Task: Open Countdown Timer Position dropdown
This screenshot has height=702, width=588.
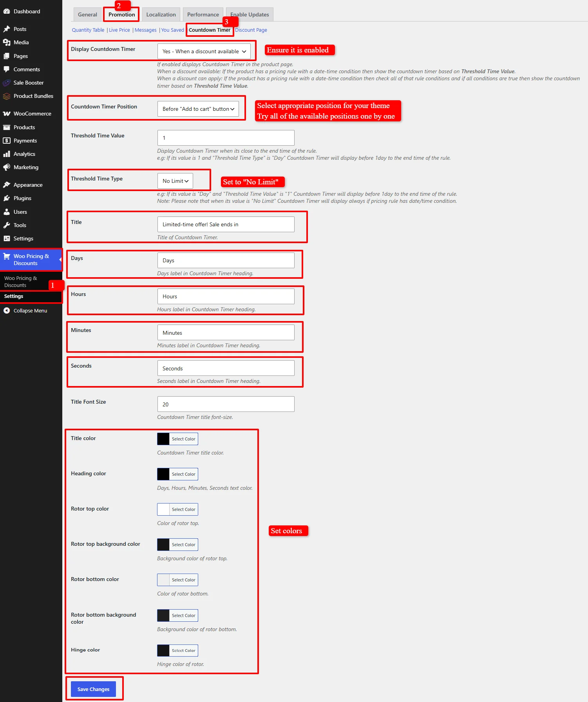Action: pos(198,109)
